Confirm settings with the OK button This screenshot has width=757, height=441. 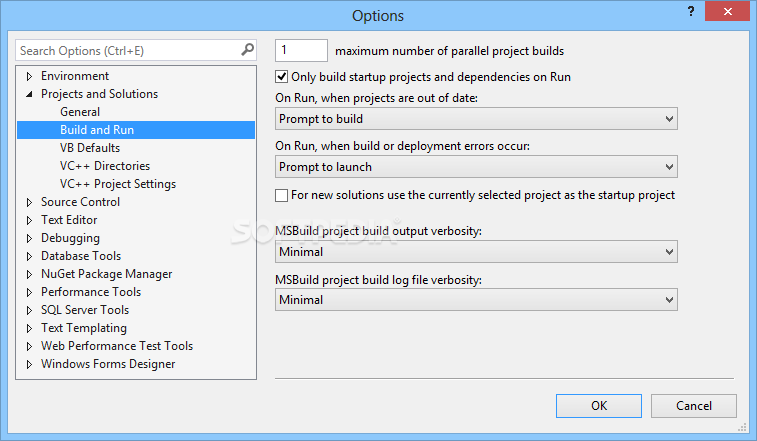tap(599, 406)
